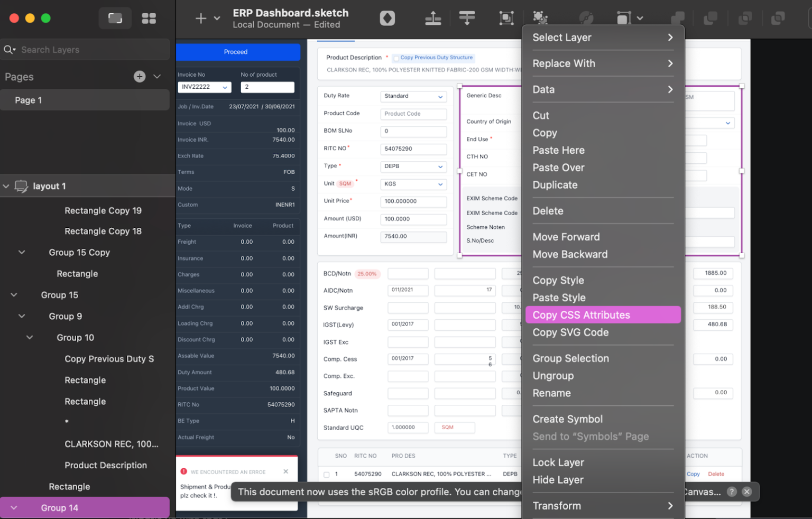
Task: Select the Group 14 layer in the sidebar
Action: [x=59, y=507]
